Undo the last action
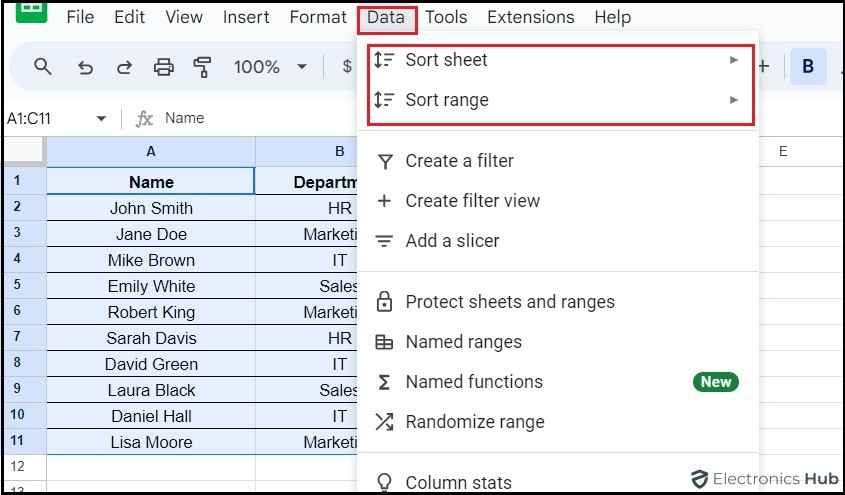845x495 pixels. [85, 67]
